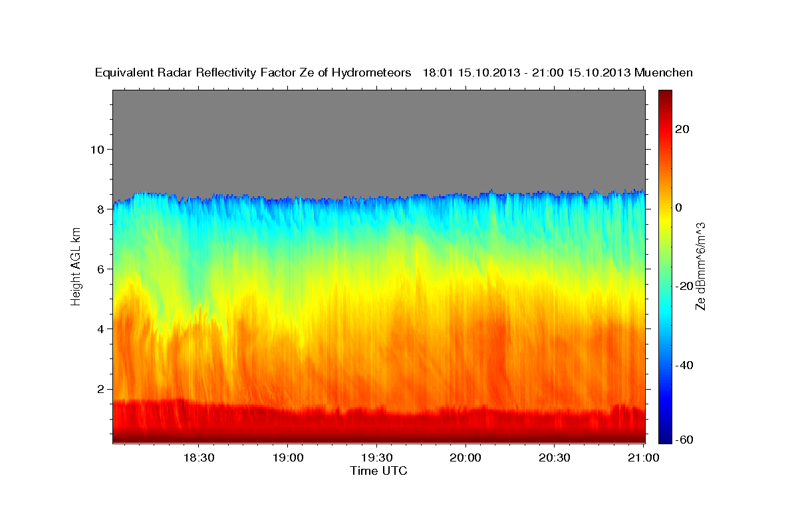Viewport: 798px width, 532px height.
Task: Click the colorbar label '-40'
Action: (685, 365)
